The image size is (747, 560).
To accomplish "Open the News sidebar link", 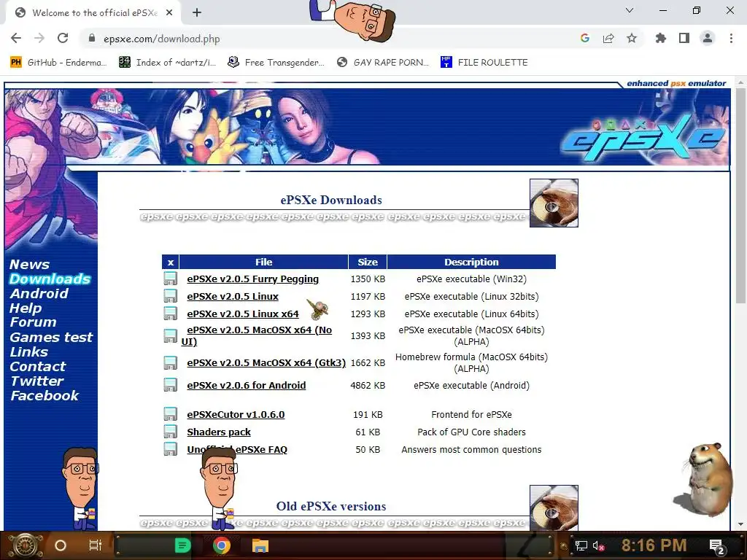I will pos(29,264).
